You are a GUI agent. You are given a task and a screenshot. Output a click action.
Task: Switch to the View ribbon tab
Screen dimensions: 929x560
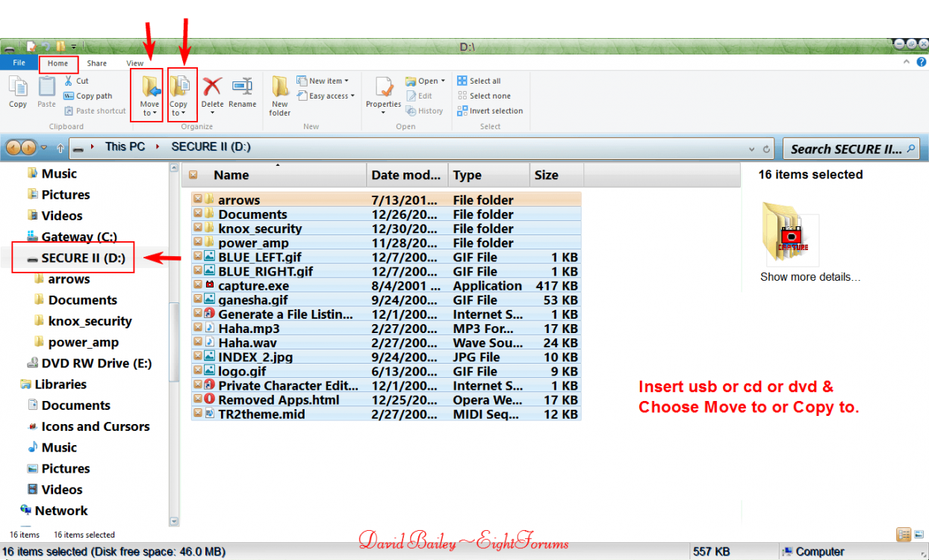click(135, 63)
